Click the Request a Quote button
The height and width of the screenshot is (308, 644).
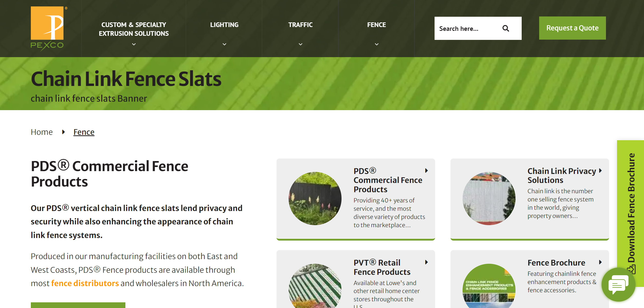[x=572, y=28]
